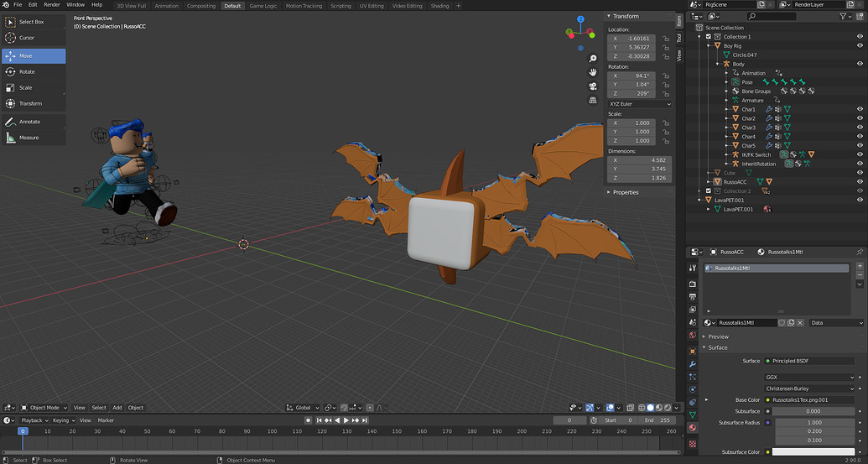The image size is (868, 464).
Task: Open the Russotalks1Tex.png.001 base color link
Action: 810,399
